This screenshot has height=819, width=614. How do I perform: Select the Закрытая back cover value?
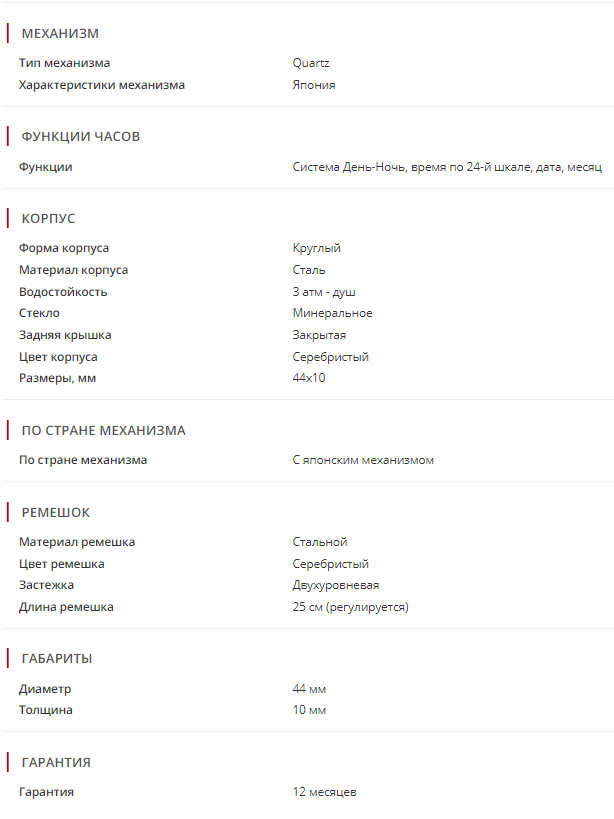click(x=320, y=335)
